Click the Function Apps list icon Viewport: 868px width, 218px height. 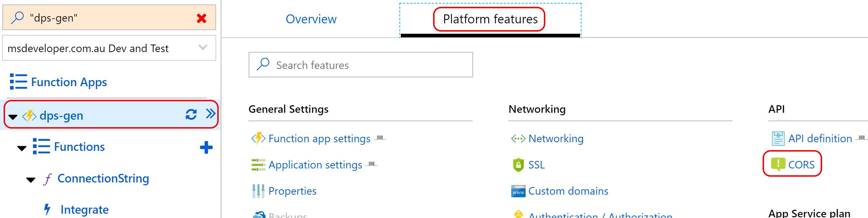18,82
